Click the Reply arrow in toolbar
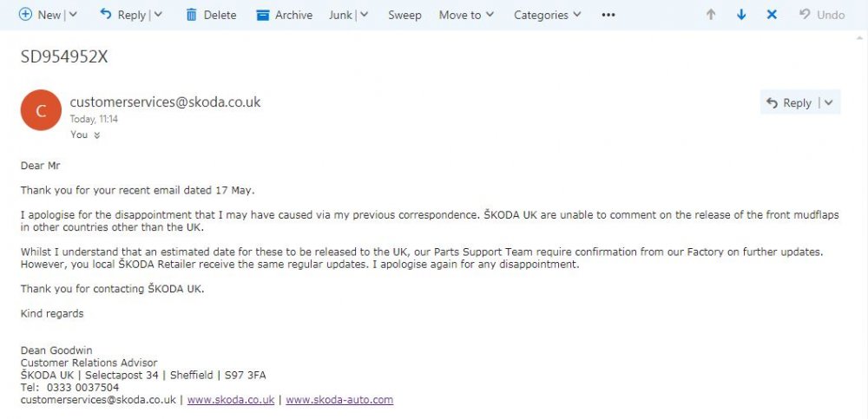The height and width of the screenshot is (419, 868). [105, 15]
